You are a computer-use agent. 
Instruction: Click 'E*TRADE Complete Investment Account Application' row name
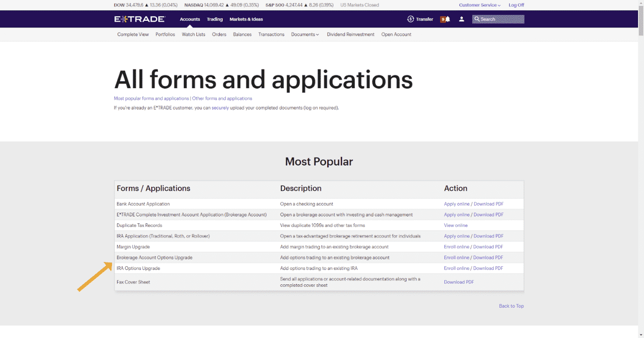[192, 215]
